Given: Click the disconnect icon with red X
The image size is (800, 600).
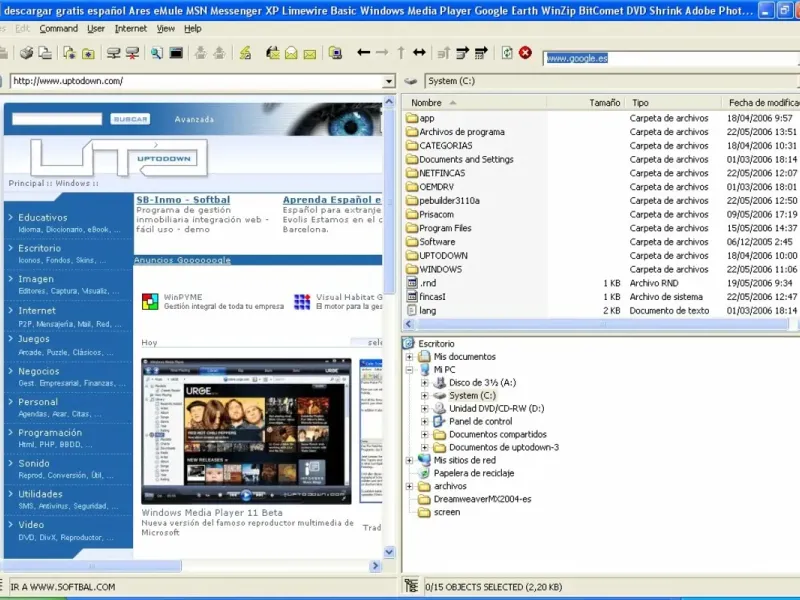Looking at the screenshot, I should tap(132, 53).
